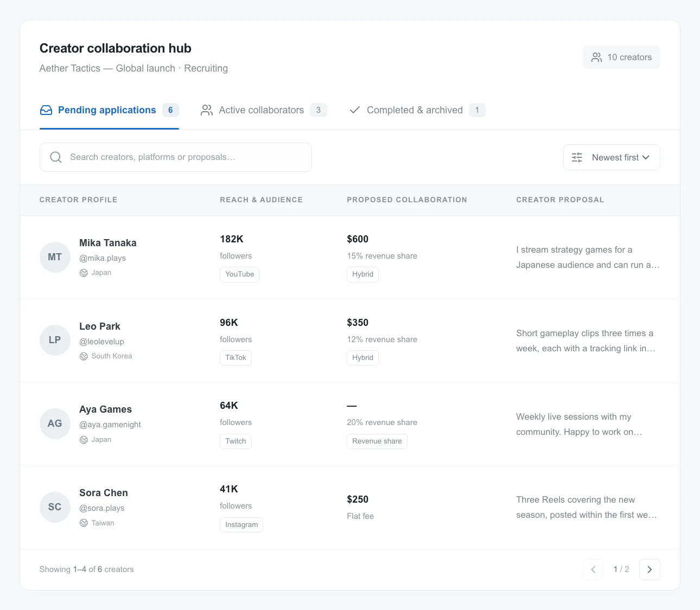The image size is (700, 610).
Task: Click the Reach & Audience column header
Action: 261,200
